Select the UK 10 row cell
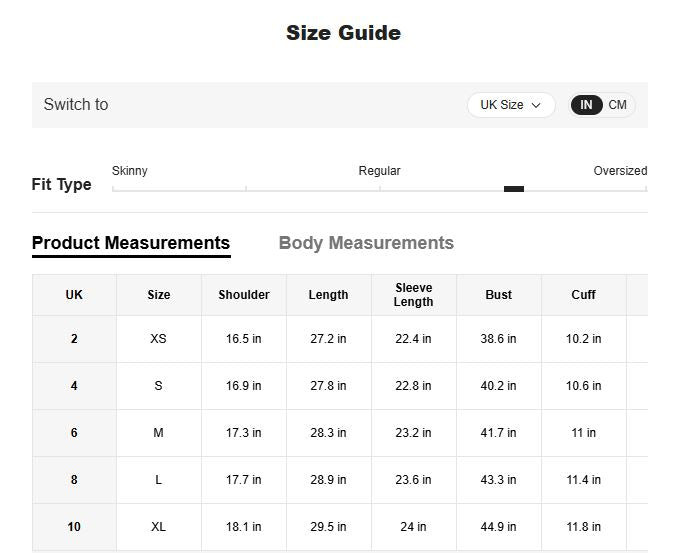This screenshot has width=678, height=553. point(74,527)
